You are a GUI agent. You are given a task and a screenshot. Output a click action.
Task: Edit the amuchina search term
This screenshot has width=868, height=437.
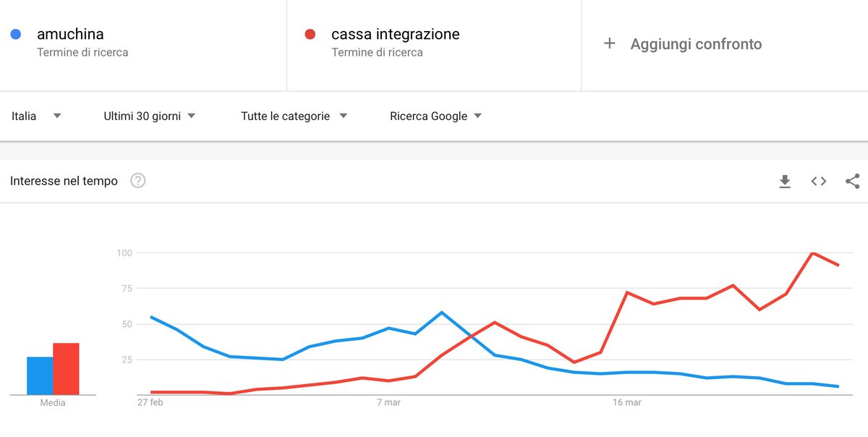coord(70,34)
